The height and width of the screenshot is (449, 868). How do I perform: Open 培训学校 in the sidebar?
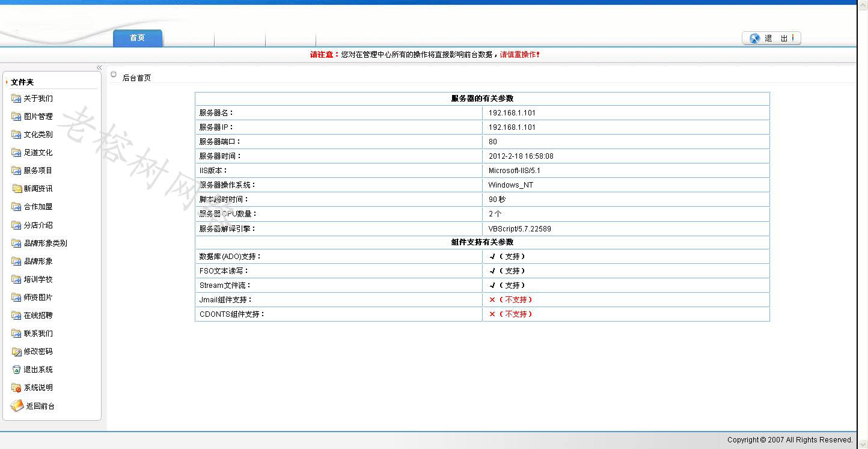point(38,279)
